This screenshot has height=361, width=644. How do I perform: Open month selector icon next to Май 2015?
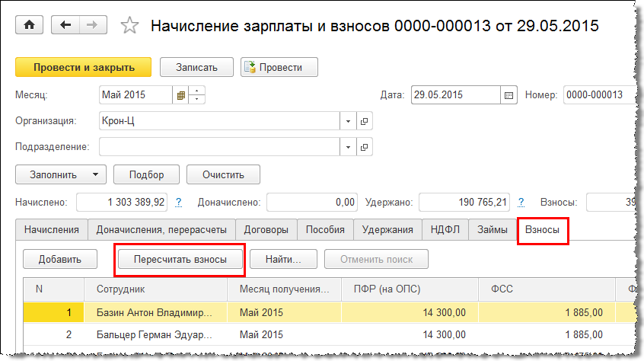(181, 95)
